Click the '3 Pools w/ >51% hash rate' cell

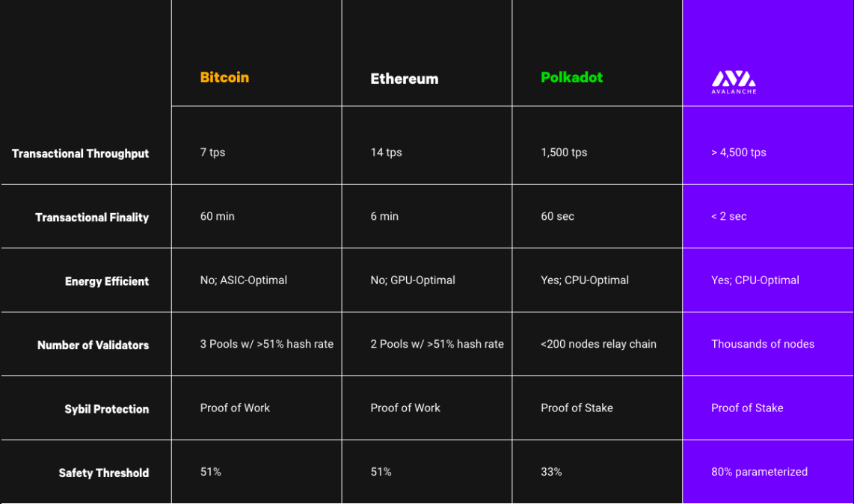267,344
